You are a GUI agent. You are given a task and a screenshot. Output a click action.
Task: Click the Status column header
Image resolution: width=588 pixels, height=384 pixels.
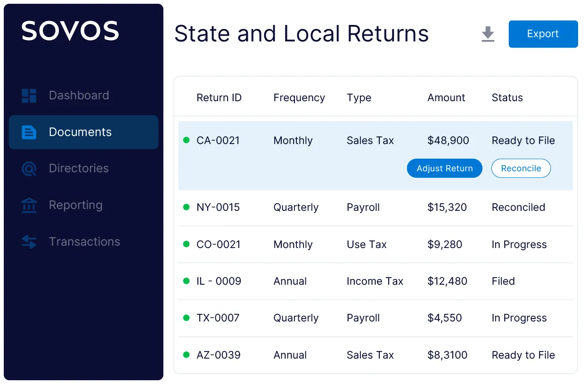click(x=507, y=98)
